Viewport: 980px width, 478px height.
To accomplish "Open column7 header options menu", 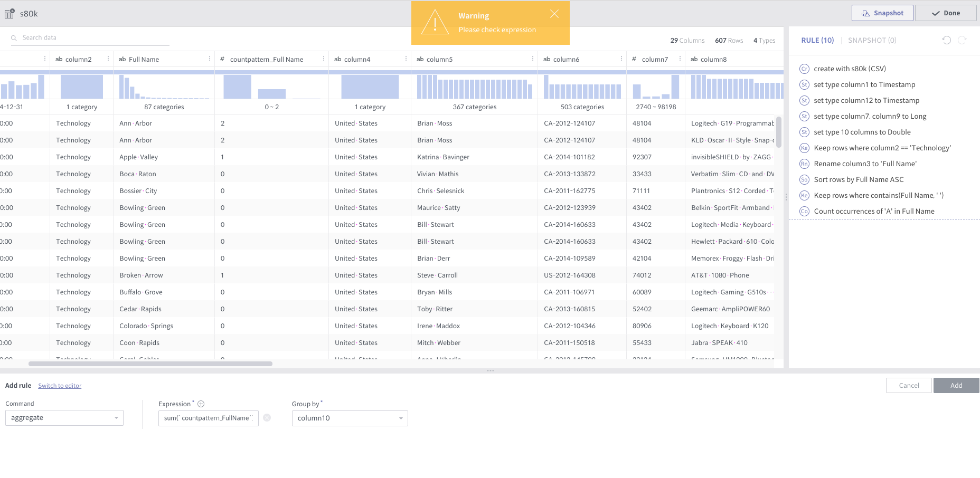I will click(680, 59).
